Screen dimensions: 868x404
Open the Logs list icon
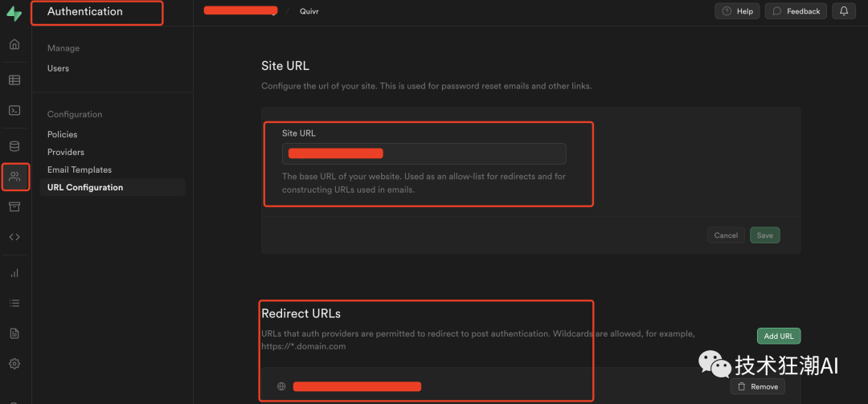pyautogui.click(x=14, y=303)
